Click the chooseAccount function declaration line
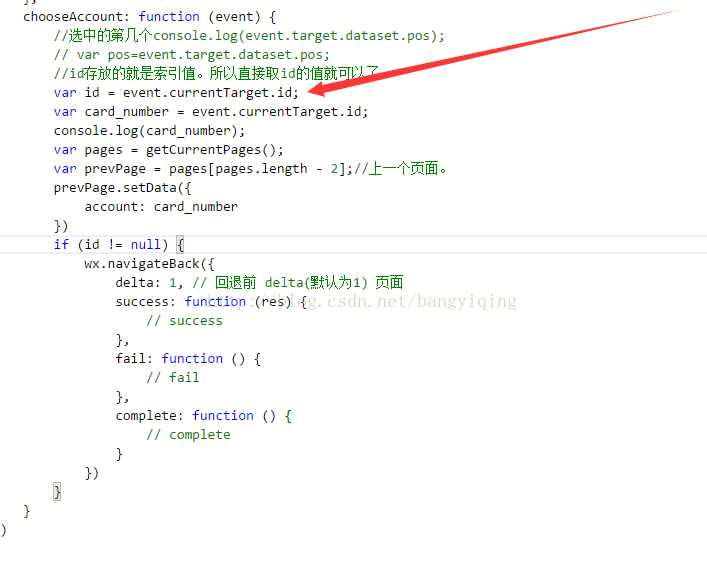This screenshot has width=707, height=580. [x=149, y=17]
